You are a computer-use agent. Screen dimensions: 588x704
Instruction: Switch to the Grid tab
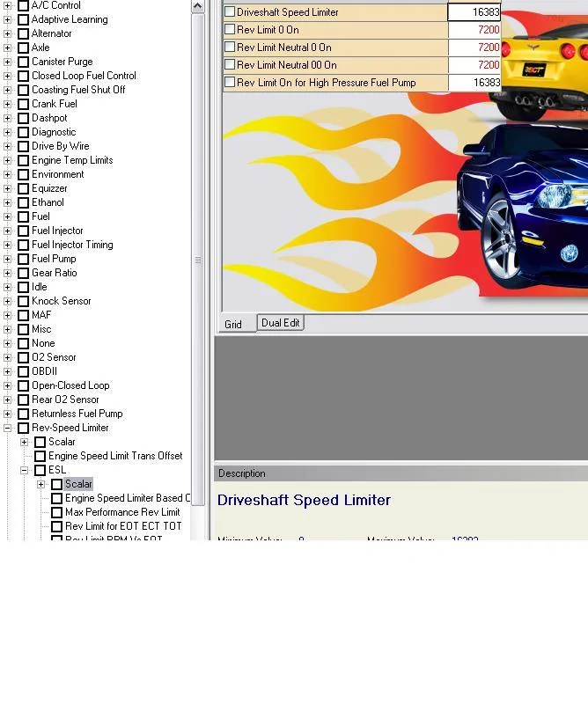click(233, 324)
